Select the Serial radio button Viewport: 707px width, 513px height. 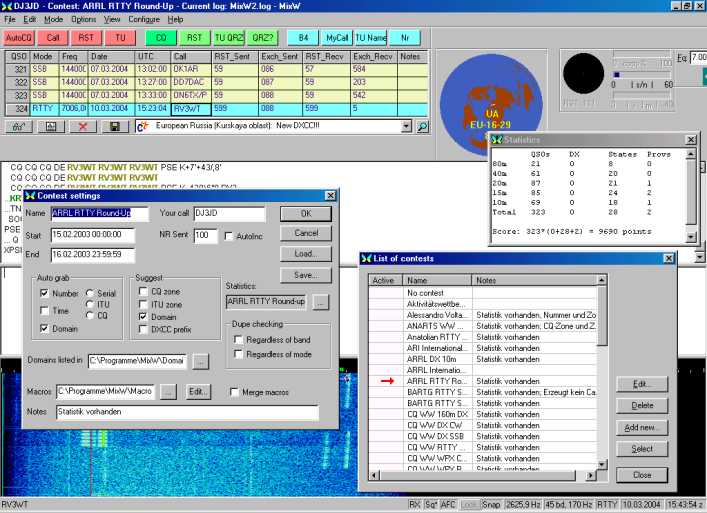[90, 293]
